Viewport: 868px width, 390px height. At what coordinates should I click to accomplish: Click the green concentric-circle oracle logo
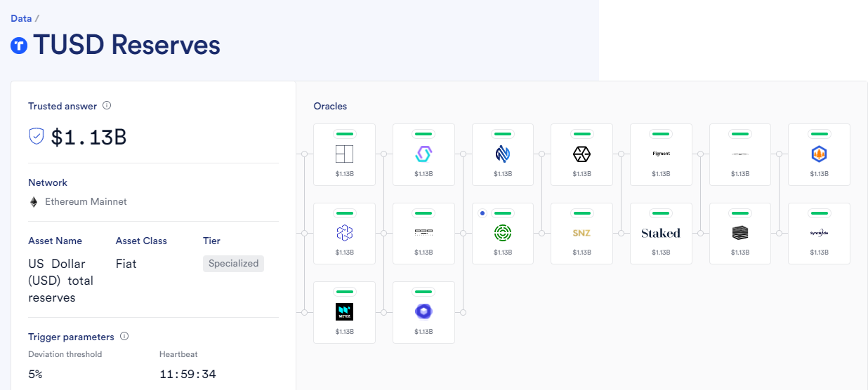coord(503,232)
